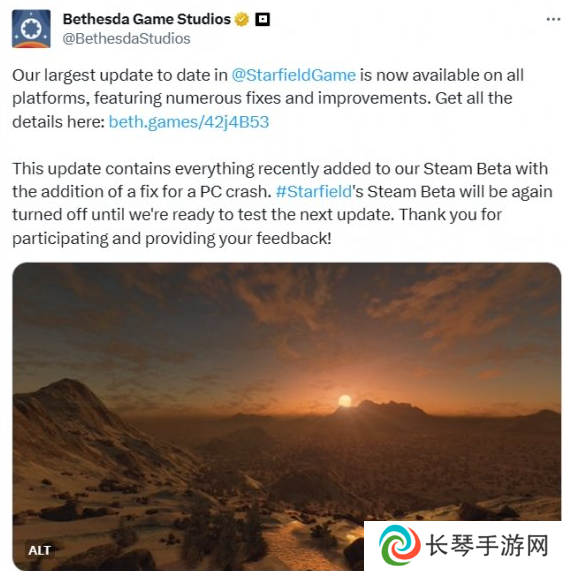Image resolution: width=564 pixels, height=571 pixels.
Task: Click the Bethesda Game Studios display name
Action: coord(147,19)
